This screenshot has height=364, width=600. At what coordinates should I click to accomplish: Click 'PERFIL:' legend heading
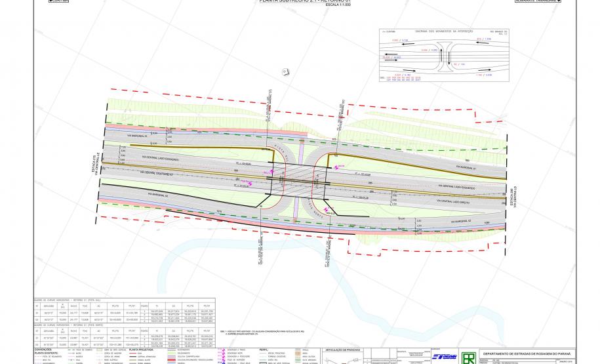click(x=263, y=350)
